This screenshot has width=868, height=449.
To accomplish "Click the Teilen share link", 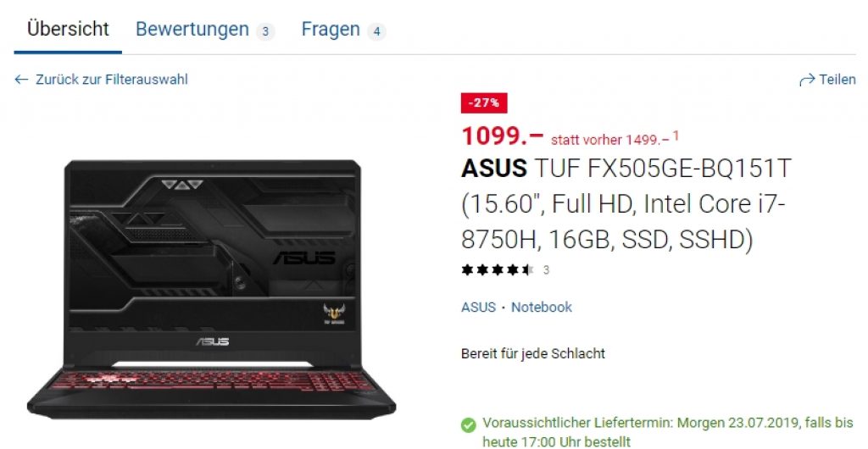I will click(837, 80).
